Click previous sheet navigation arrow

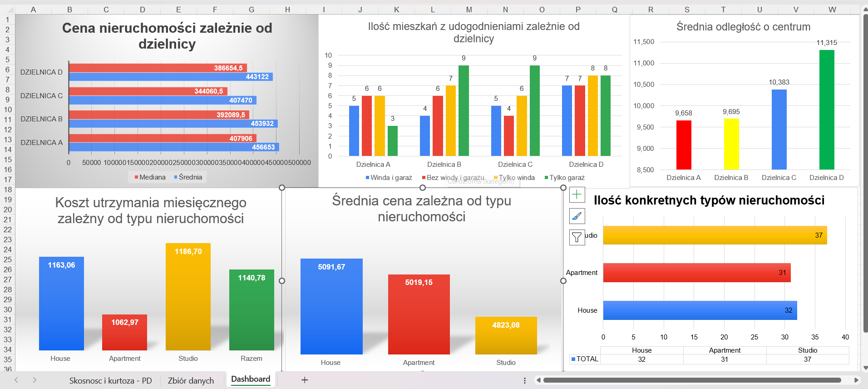16,380
